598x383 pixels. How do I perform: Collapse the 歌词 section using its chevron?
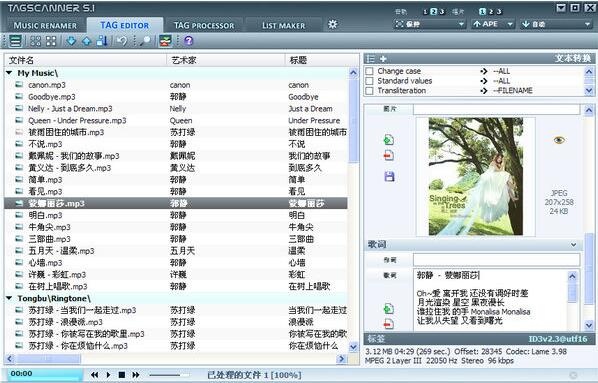[573, 245]
